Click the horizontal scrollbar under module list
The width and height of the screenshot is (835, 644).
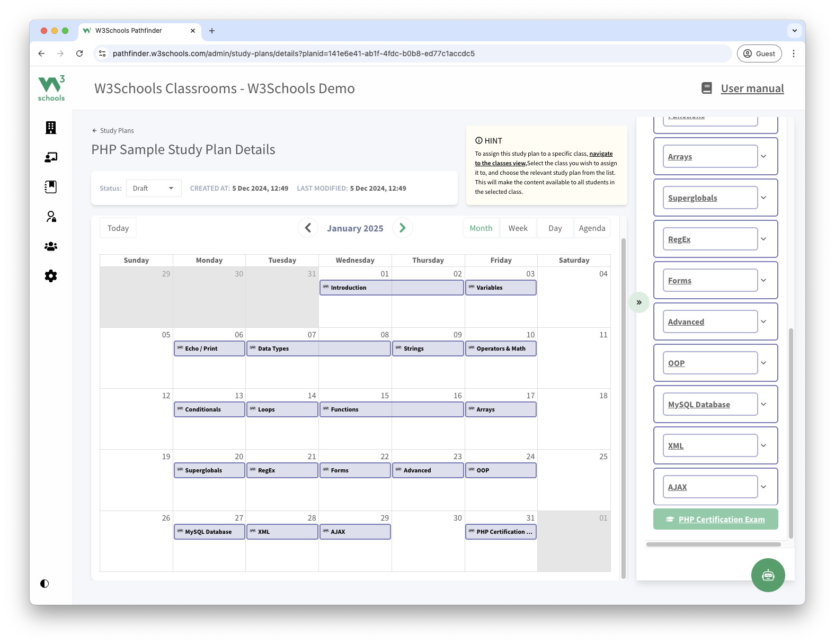point(713,544)
